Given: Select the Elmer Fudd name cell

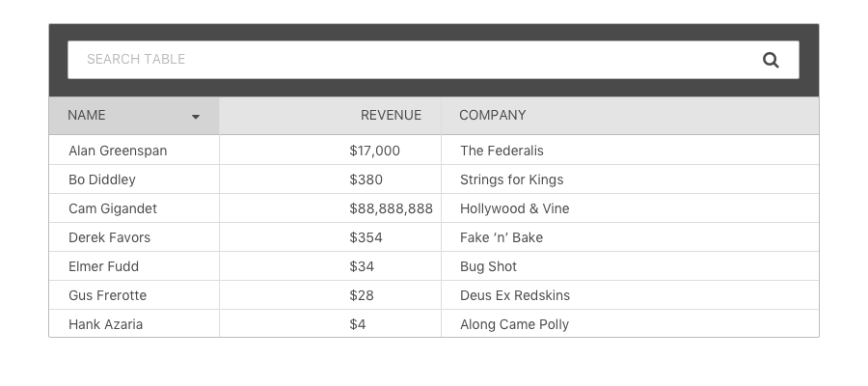Looking at the screenshot, I should click(x=134, y=265).
